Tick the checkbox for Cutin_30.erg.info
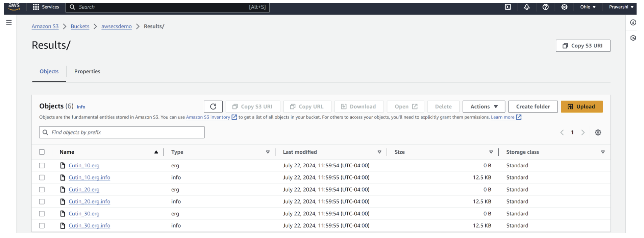This screenshot has height=238, width=644. tap(42, 225)
